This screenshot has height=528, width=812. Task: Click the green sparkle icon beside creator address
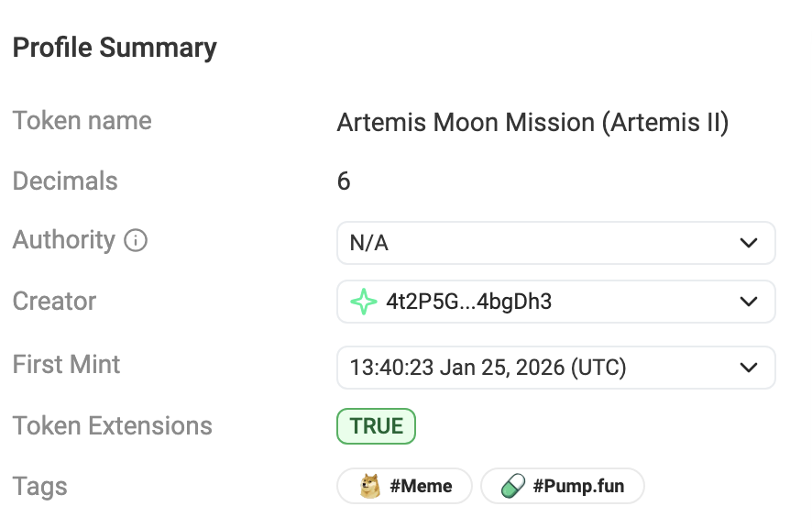[x=364, y=302]
